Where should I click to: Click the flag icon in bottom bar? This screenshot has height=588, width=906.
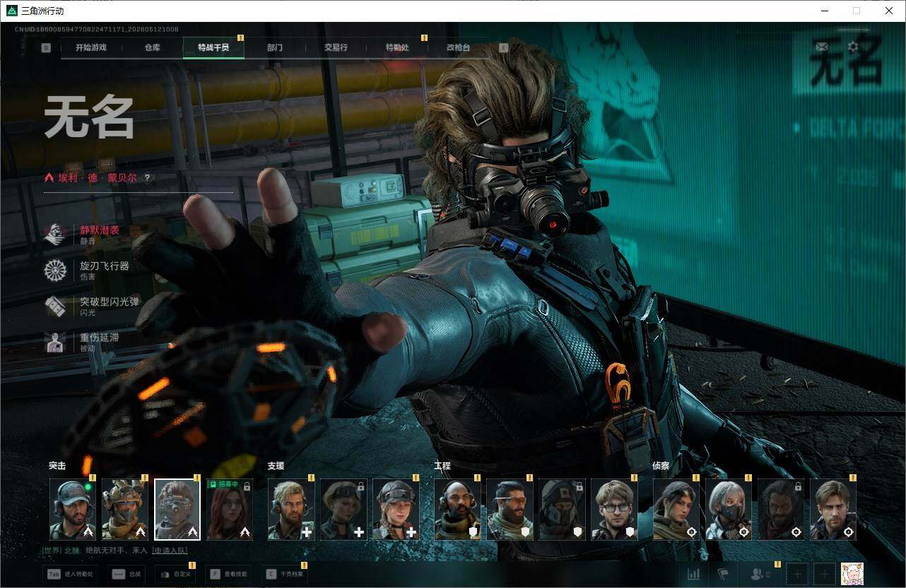(722, 575)
